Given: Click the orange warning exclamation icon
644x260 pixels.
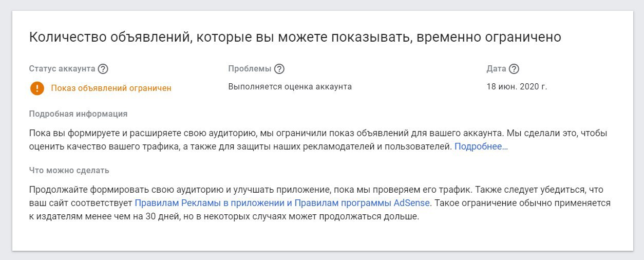Looking at the screenshot, I should point(37,88).
